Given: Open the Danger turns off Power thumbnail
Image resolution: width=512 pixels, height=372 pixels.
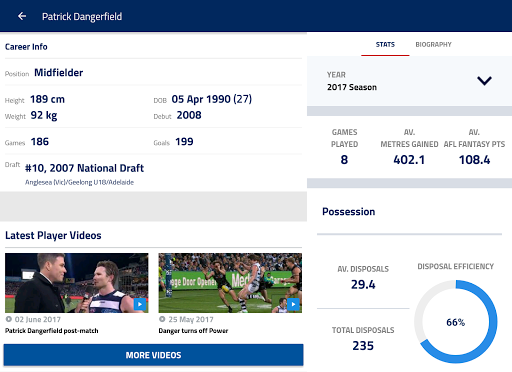Looking at the screenshot, I should [230, 283].
